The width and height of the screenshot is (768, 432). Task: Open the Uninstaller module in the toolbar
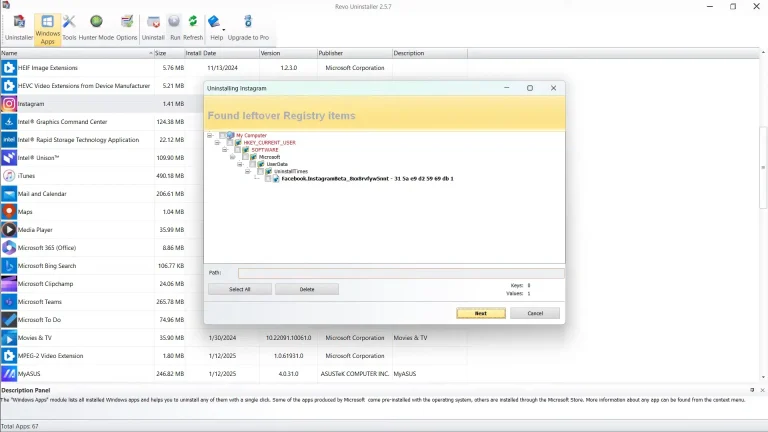[x=19, y=29]
